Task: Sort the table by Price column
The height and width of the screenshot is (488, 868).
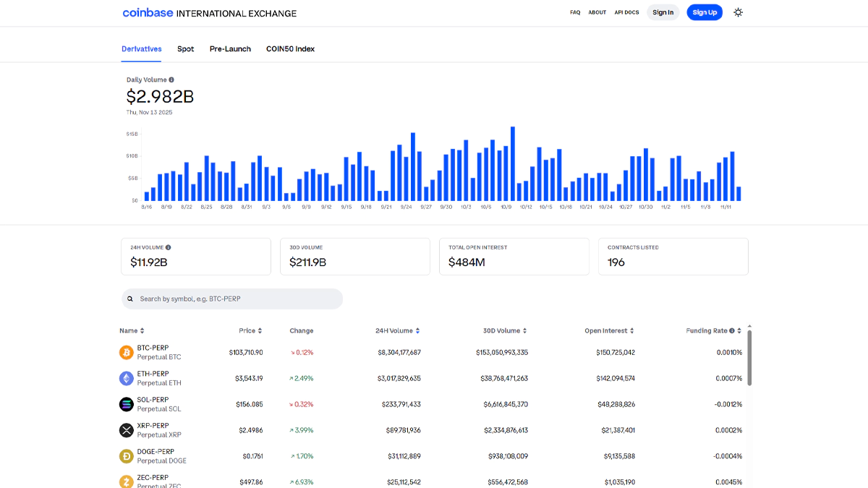Action: tap(250, 330)
